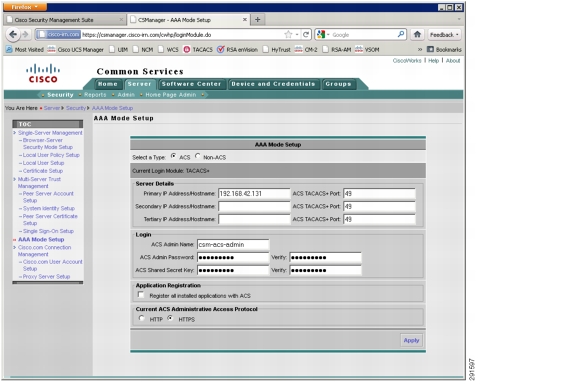The width and height of the screenshot is (576, 385).
Task: Show more bookmarks with the chevron
Action: click(x=420, y=50)
